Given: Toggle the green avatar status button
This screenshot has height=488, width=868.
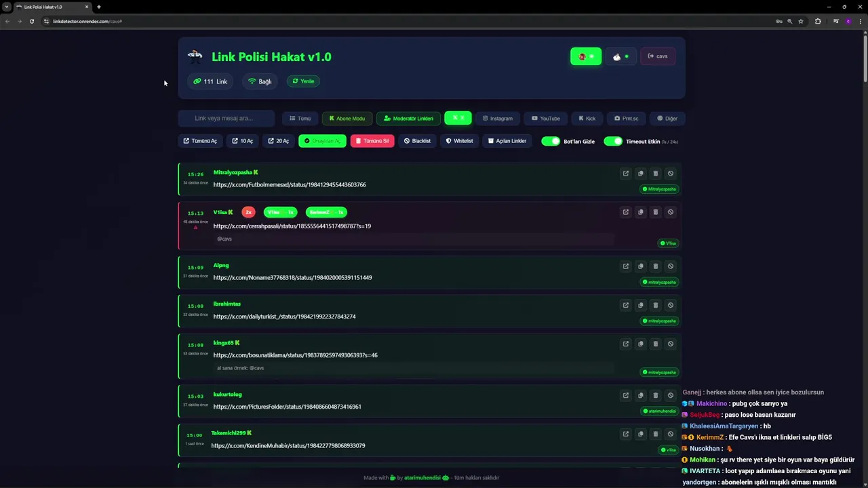Looking at the screenshot, I should tap(586, 56).
